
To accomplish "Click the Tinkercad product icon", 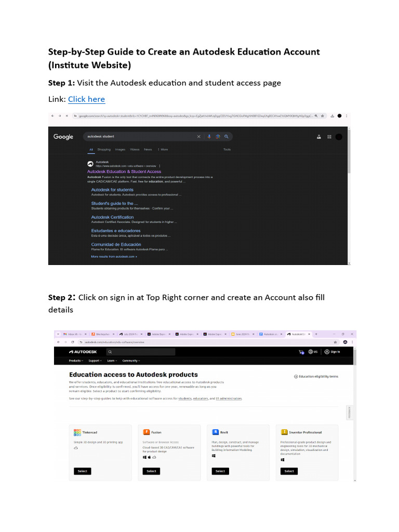I will 77,432.
